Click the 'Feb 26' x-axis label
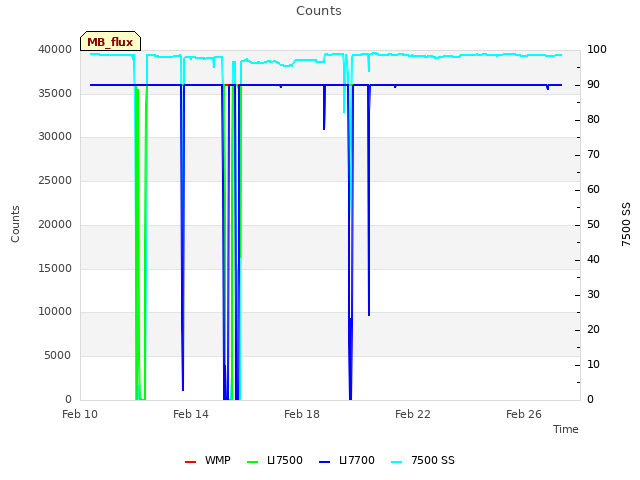 point(524,414)
